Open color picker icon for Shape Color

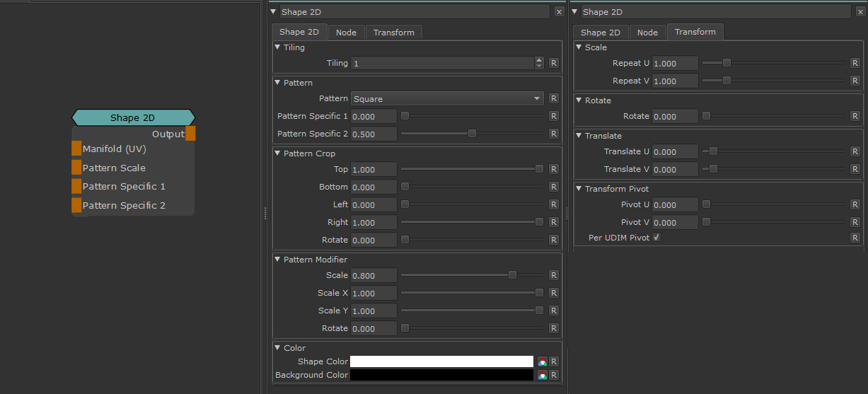point(542,361)
